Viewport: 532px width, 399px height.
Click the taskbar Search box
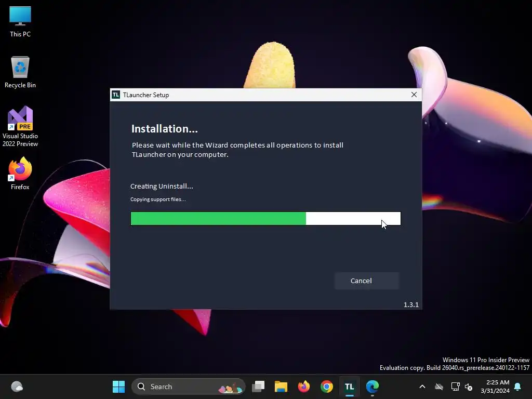pyautogui.click(x=188, y=387)
